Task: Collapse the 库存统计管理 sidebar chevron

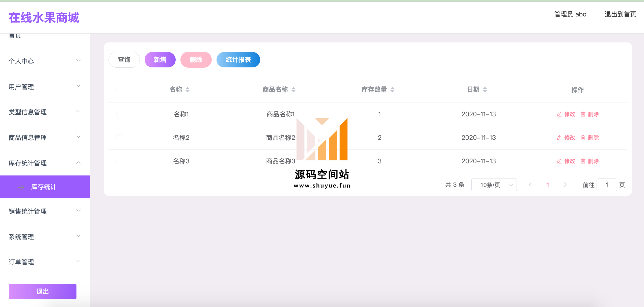Action: 78,163
